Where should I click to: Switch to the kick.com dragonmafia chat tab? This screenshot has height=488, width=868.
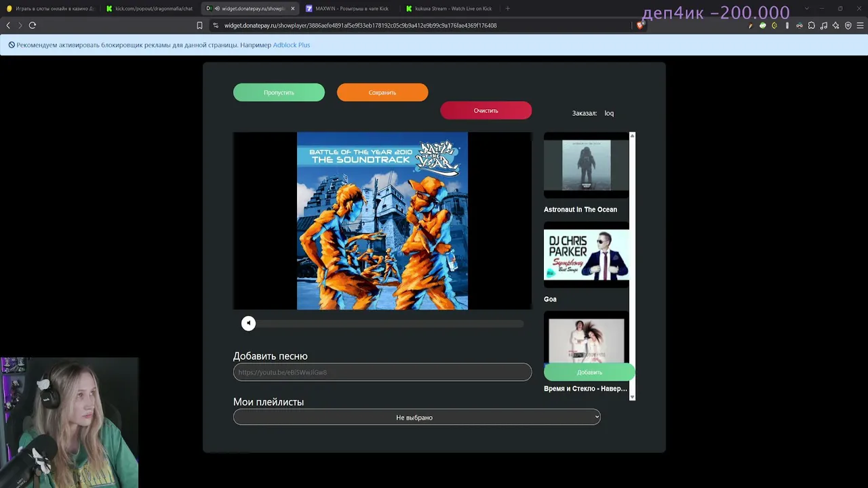151,9
